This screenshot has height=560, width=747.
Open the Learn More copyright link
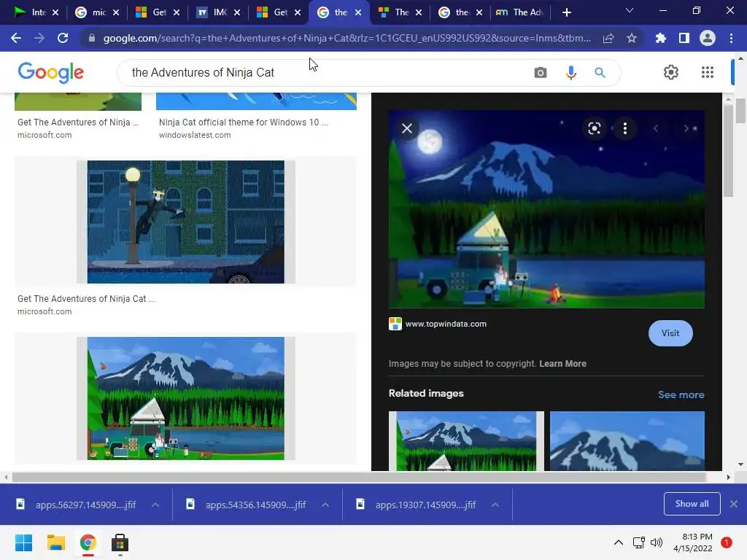[x=562, y=364]
